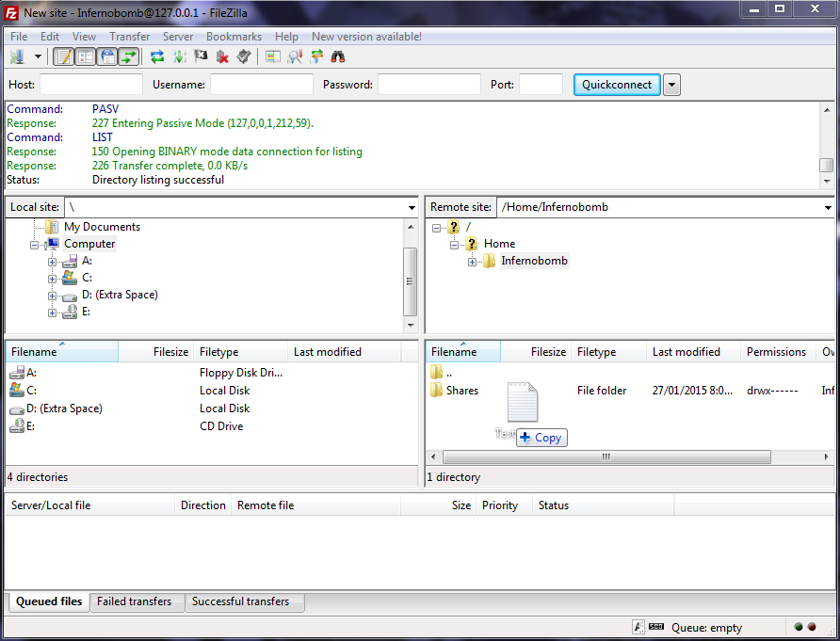Select D: (Extra Space) in the local file list
The image size is (840, 641).
[x=212, y=409]
